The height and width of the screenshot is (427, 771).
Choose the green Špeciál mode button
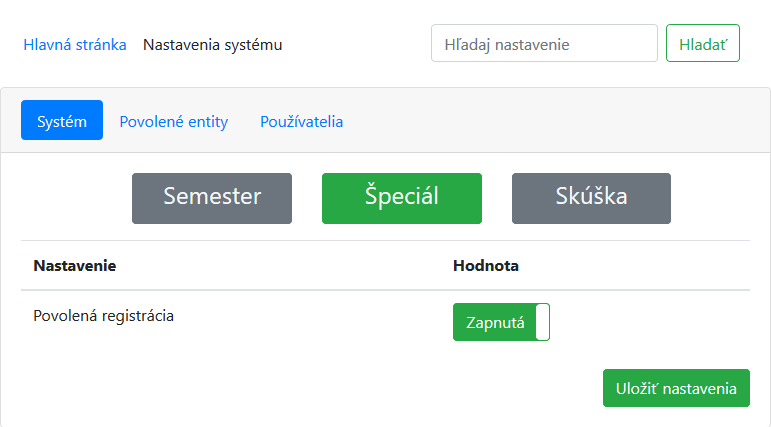402,198
